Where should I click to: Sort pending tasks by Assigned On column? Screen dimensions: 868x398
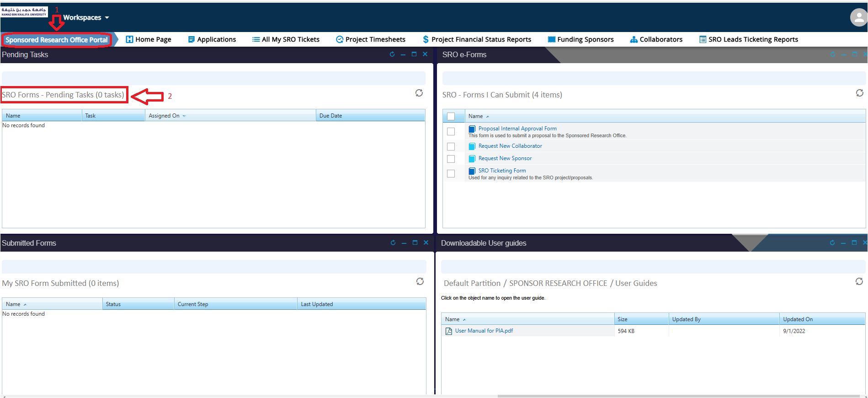(164, 116)
